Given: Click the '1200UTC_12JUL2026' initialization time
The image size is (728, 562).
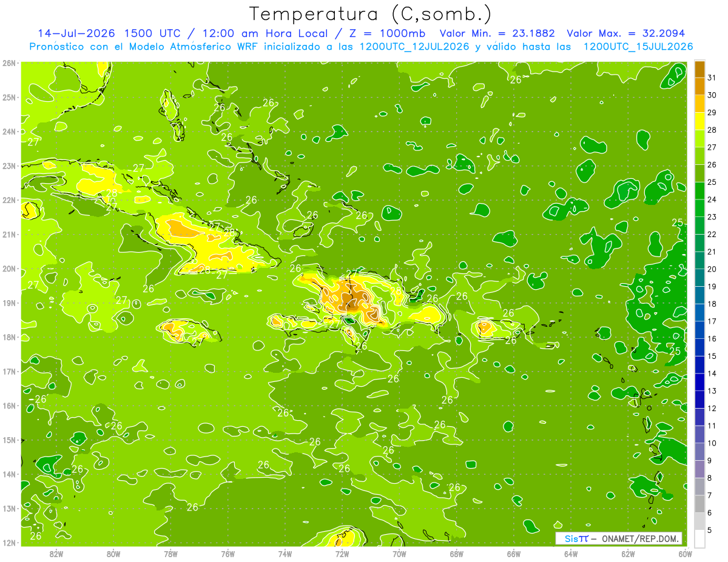Looking at the screenshot, I should coord(414,47).
